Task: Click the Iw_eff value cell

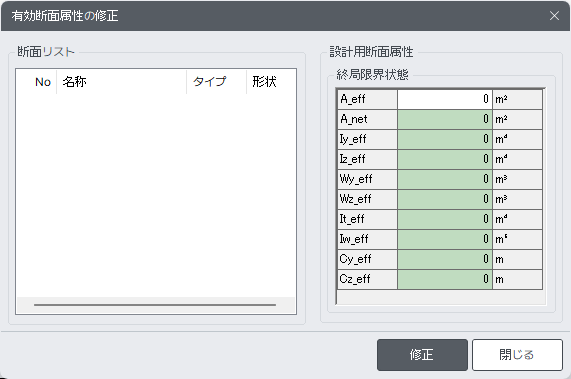Action: pos(445,240)
